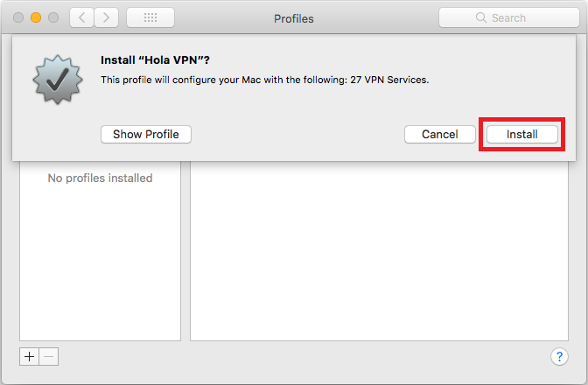Add a profile with the plus button
This screenshot has width=588, height=385.
tap(29, 356)
